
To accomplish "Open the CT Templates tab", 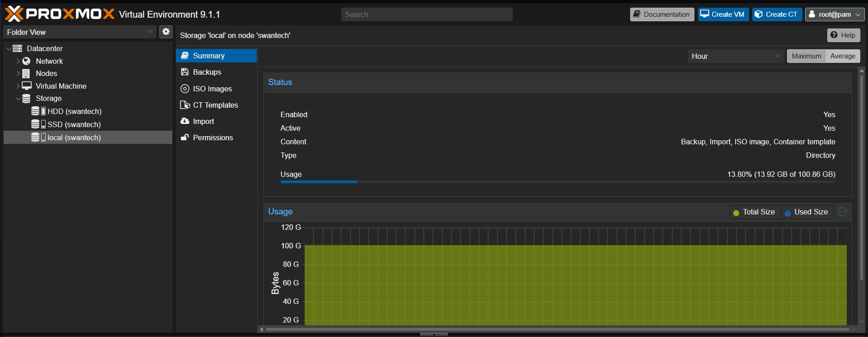I will click(x=216, y=105).
